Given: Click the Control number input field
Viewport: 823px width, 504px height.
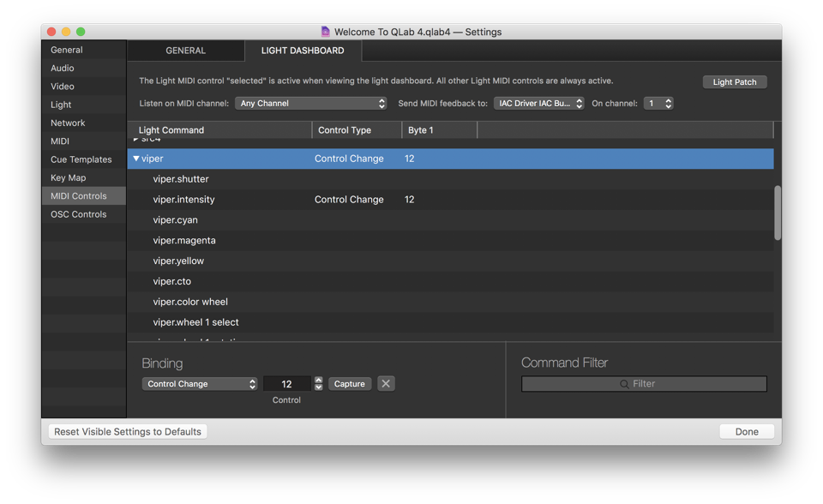Looking at the screenshot, I should click(286, 384).
